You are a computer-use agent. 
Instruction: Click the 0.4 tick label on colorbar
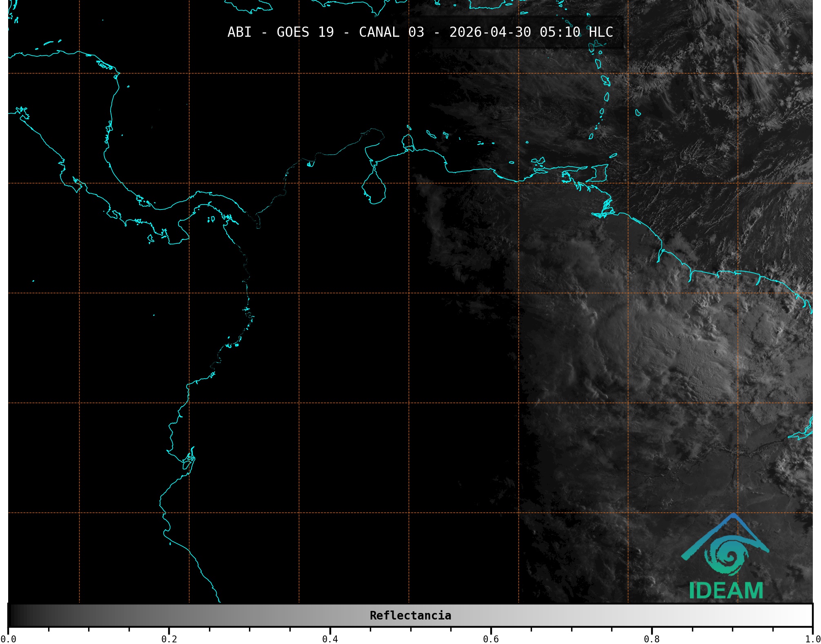coord(330,639)
